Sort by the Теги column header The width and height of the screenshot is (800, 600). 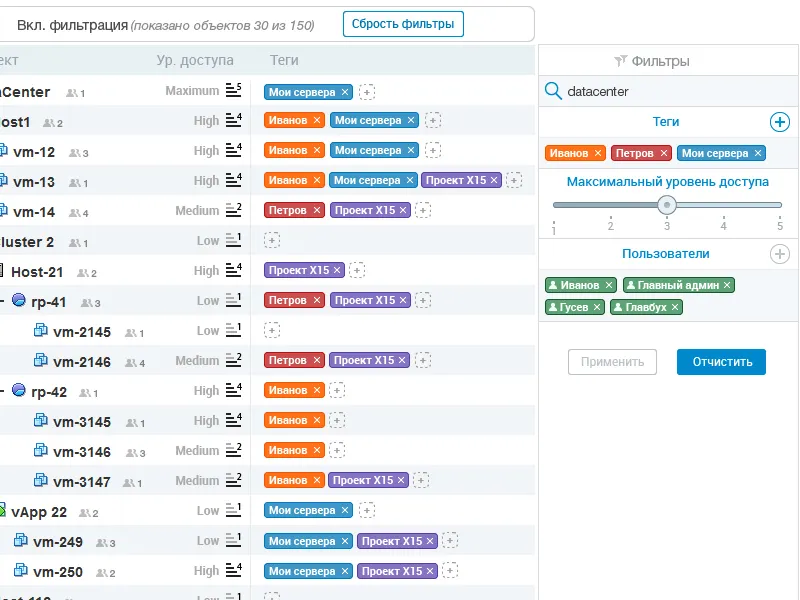[285, 61]
